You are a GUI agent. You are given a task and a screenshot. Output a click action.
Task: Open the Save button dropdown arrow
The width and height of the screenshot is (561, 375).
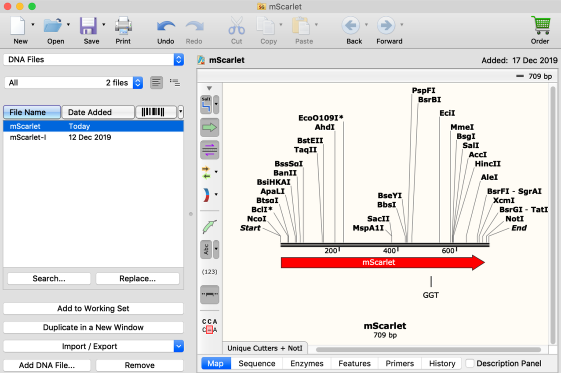point(104,25)
